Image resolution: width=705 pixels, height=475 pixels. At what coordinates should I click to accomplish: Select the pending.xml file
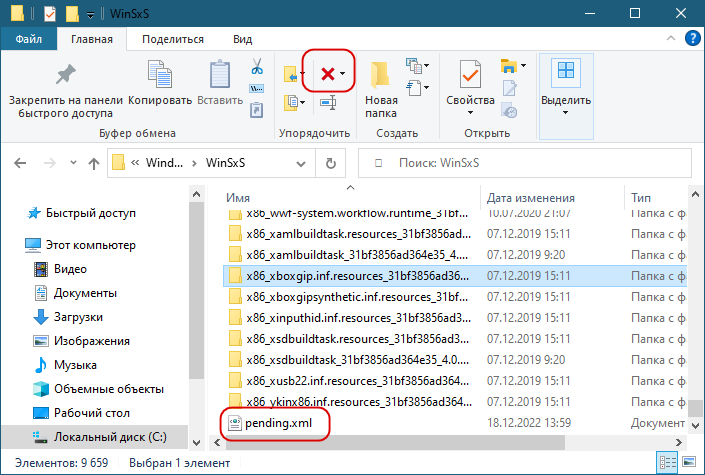coord(278,423)
